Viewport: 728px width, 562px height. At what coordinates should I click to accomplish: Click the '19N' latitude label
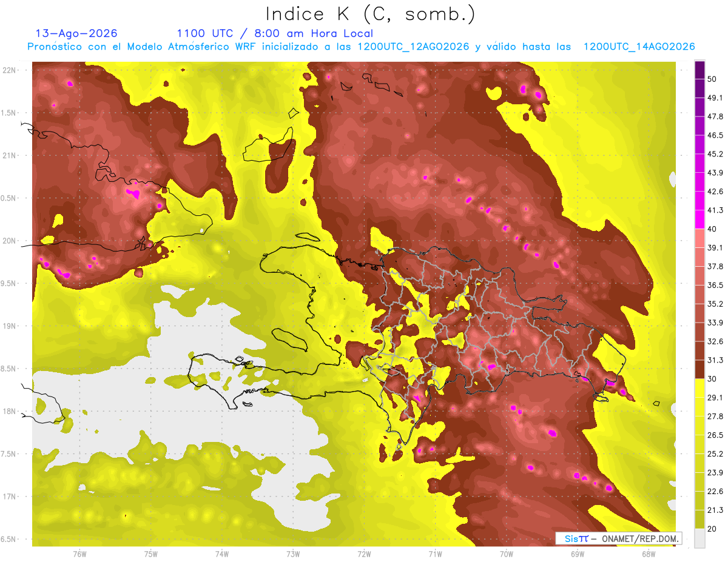click(x=9, y=326)
